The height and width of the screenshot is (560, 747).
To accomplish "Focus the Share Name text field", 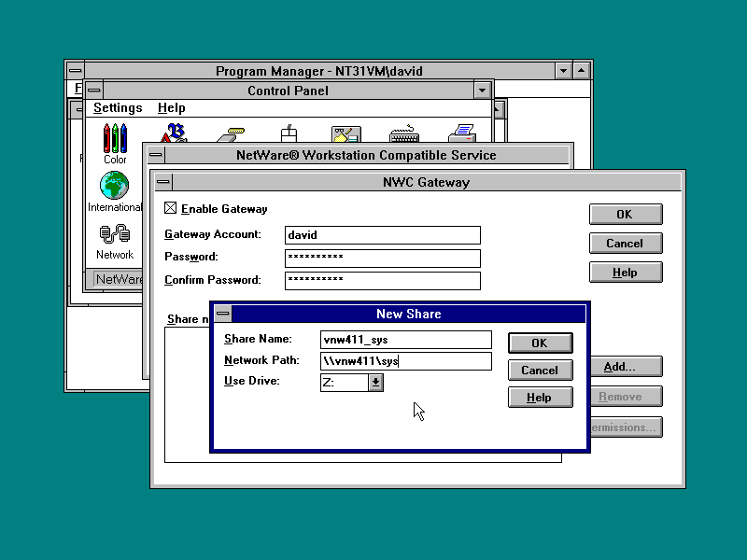I will [x=406, y=340].
